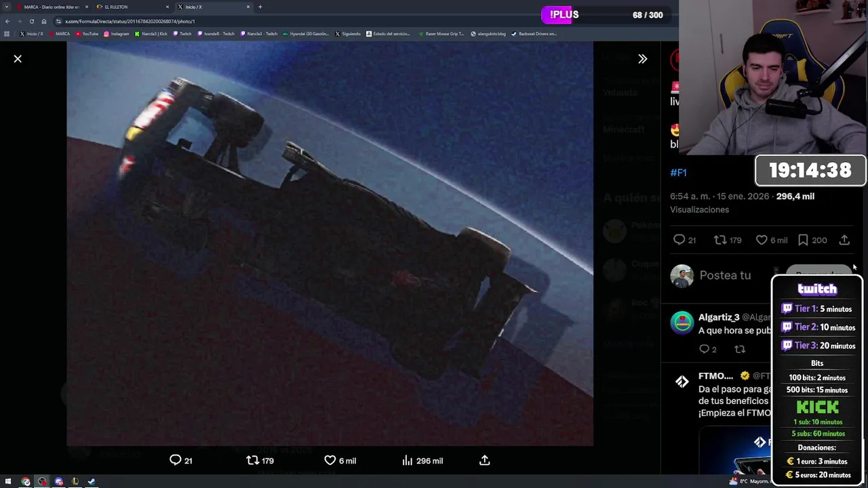Open 'Estado del servicio' bookmark
The height and width of the screenshot is (488, 868).
point(388,34)
